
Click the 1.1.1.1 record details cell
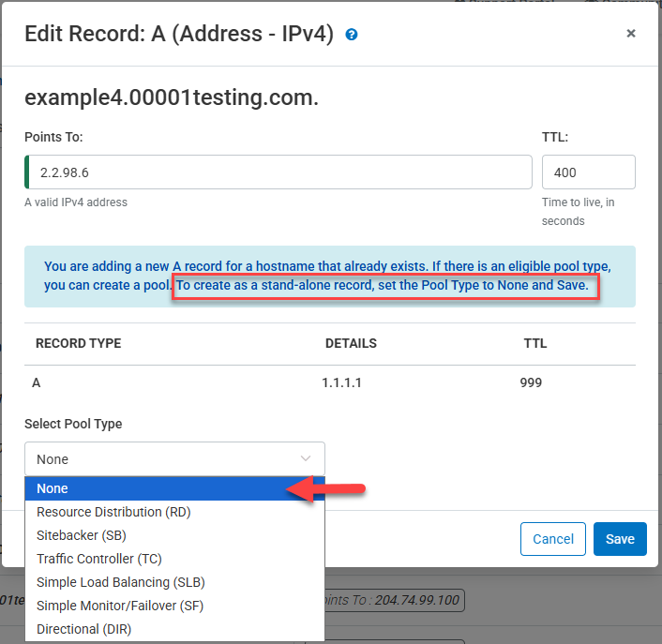point(343,382)
